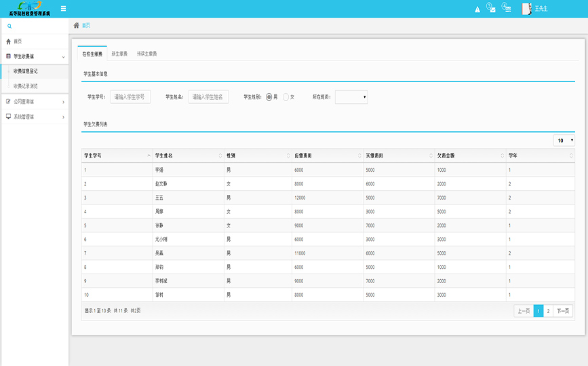The image size is (588, 366).
Task: Click the 学生学号 input field
Action: pos(131,97)
